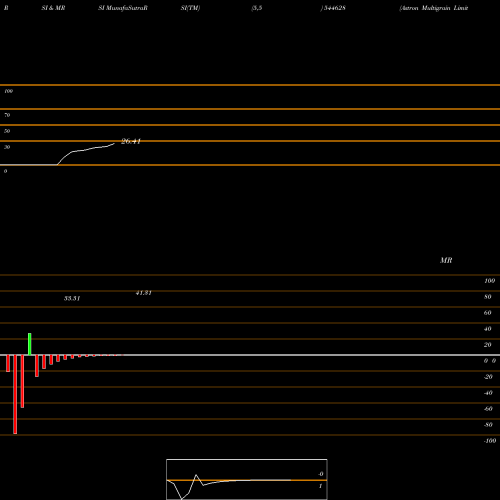This screenshot has height=500, width=500.
Task: Click the 80 label on lower right axis
Action: 488,297
